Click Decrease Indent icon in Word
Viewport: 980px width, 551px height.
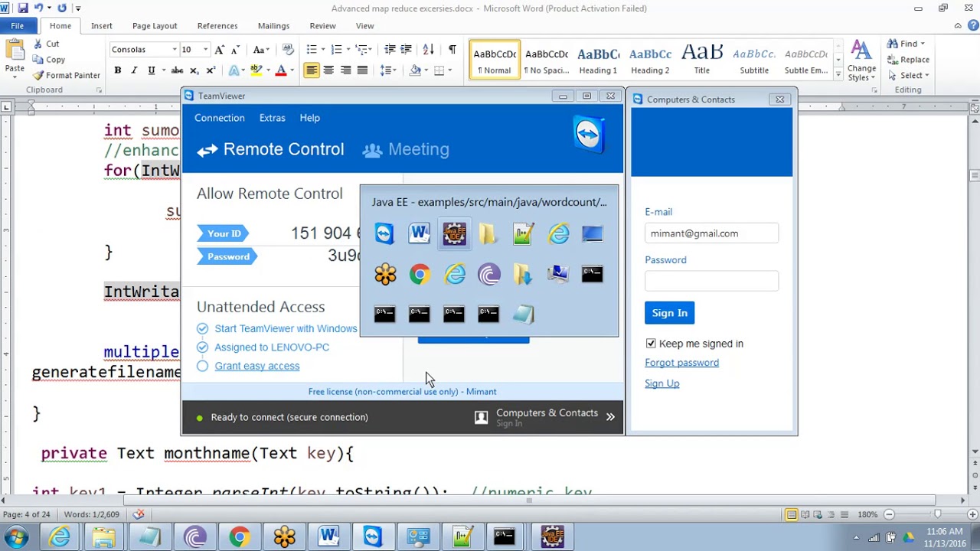[390, 50]
